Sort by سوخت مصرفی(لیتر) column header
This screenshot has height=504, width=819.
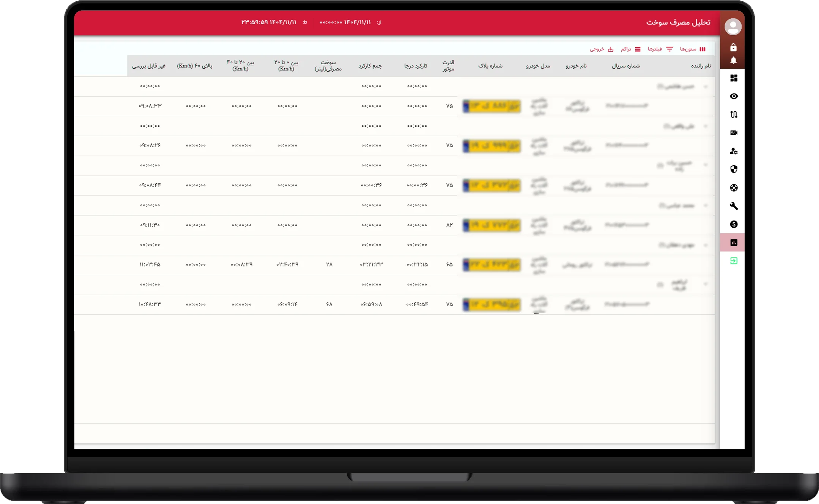pyautogui.click(x=328, y=65)
